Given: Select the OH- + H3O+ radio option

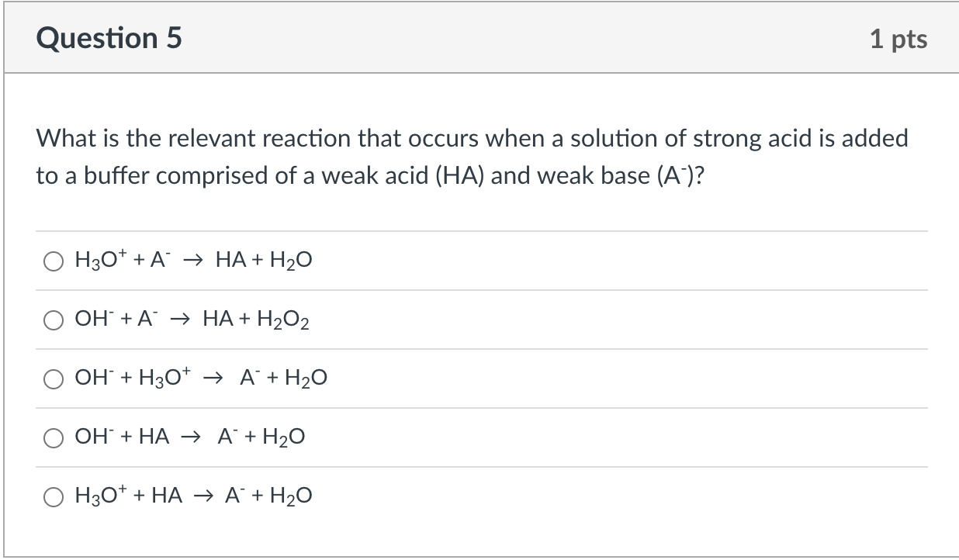Looking at the screenshot, I should (54, 379).
